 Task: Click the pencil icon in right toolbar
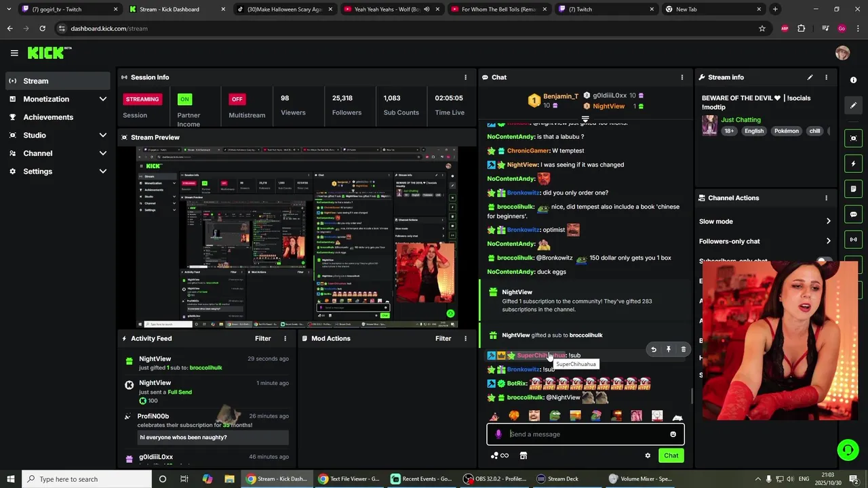853,105
